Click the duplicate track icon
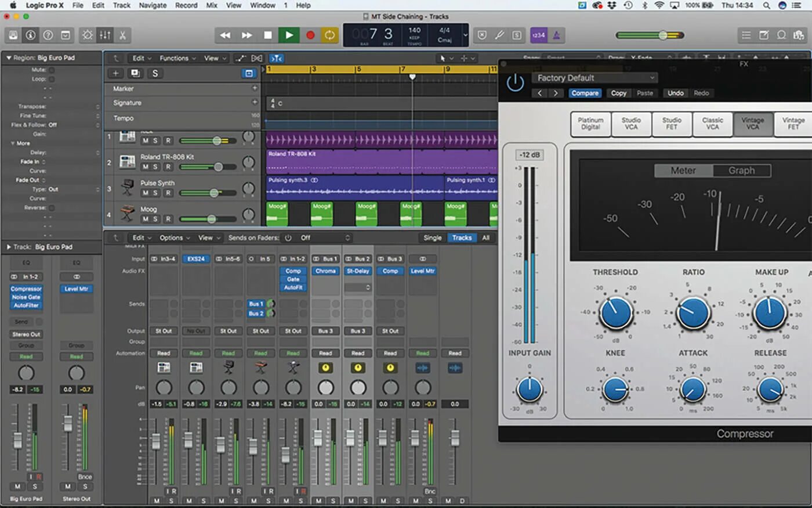This screenshot has height=508, width=812. click(135, 73)
